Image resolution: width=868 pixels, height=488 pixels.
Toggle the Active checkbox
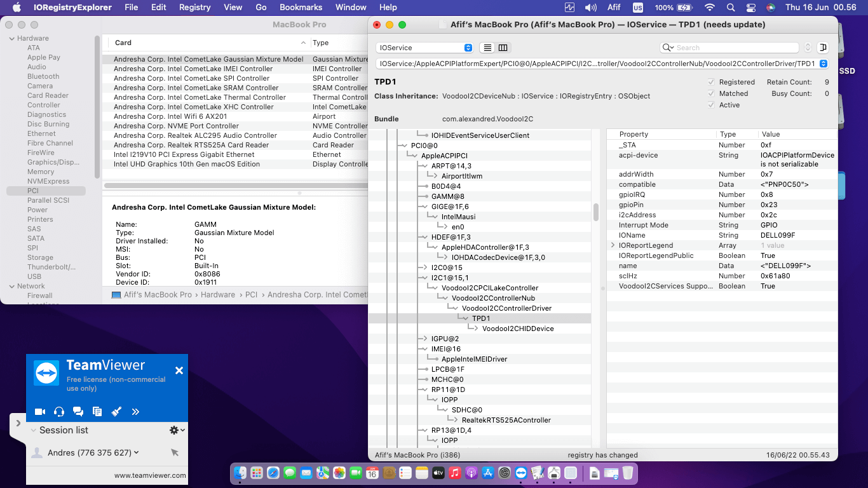click(711, 105)
